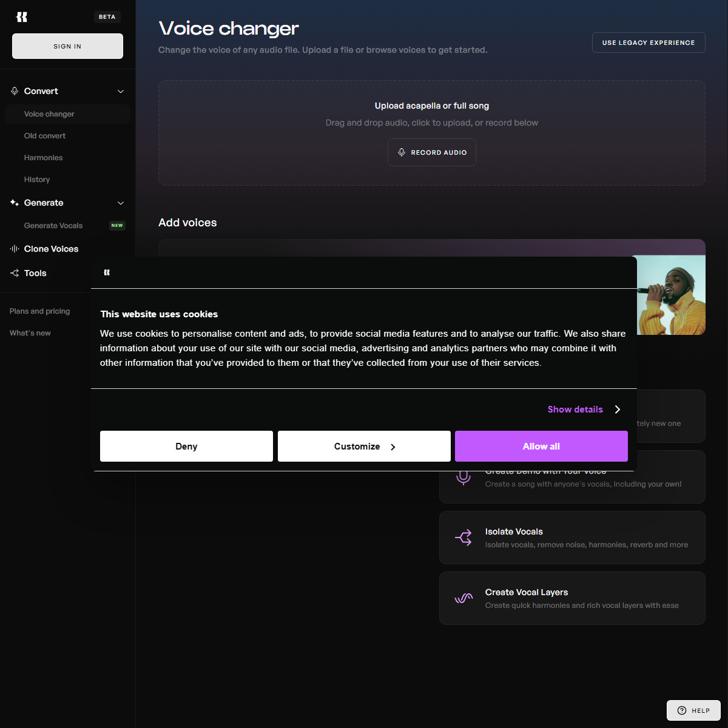Click the microphone icon beside Convert
The image size is (728, 728).
pos(15,91)
